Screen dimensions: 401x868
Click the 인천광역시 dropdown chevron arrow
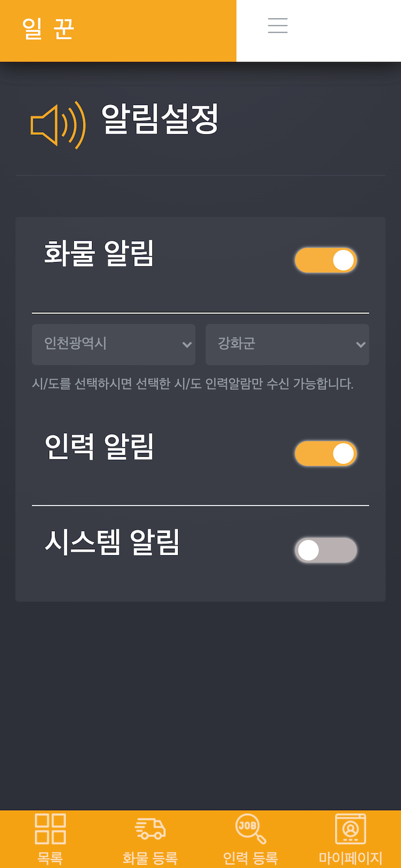coord(187,344)
